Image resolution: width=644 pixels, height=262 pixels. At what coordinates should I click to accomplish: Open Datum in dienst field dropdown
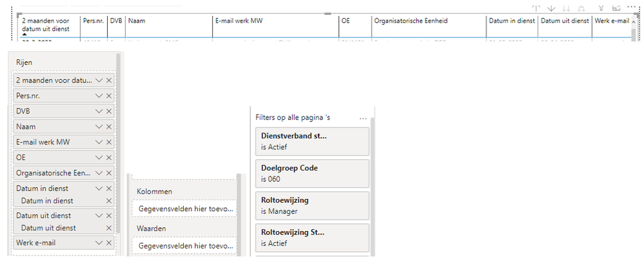(x=99, y=189)
